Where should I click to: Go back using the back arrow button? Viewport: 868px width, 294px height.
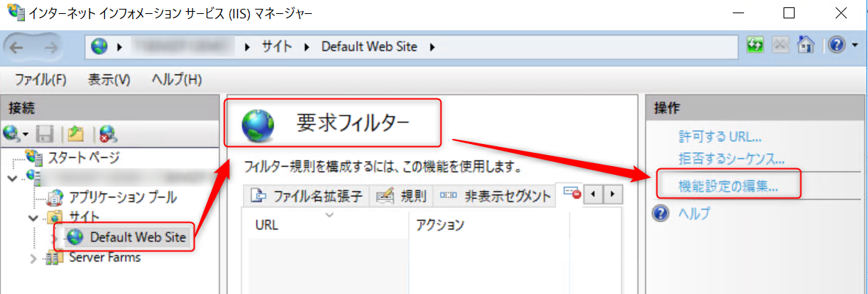click(x=16, y=48)
